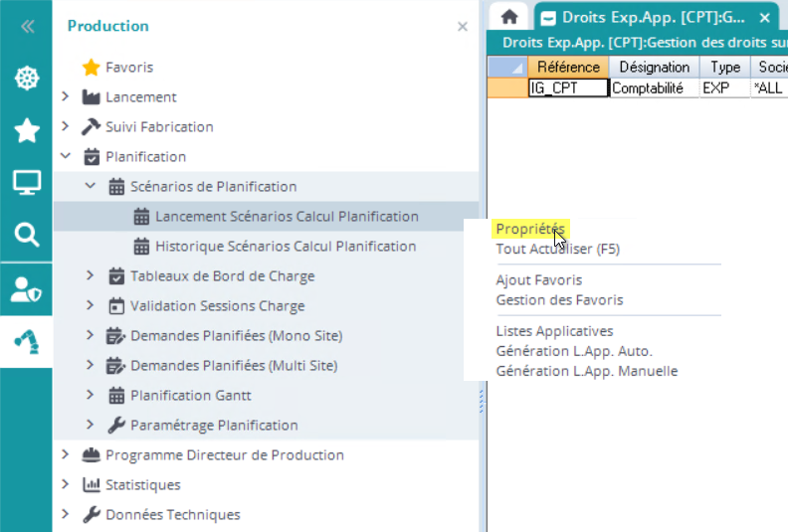The image size is (788, 532).
Task: Open the ship wheel navigation icon
Action: point(27,79)
